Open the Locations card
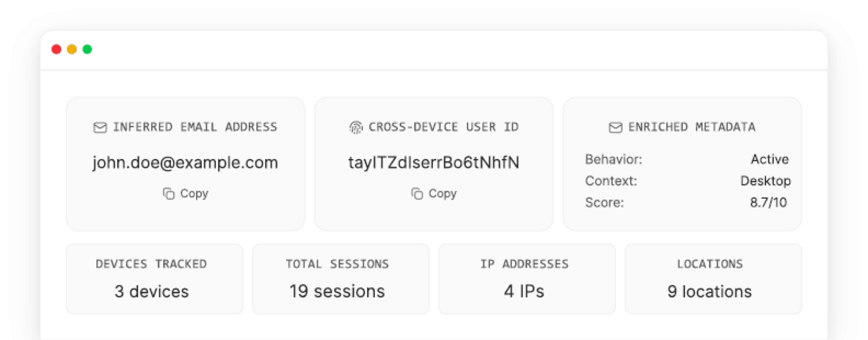Image resolution: width=868 pixels, height=340 pixels. point(713,279)
